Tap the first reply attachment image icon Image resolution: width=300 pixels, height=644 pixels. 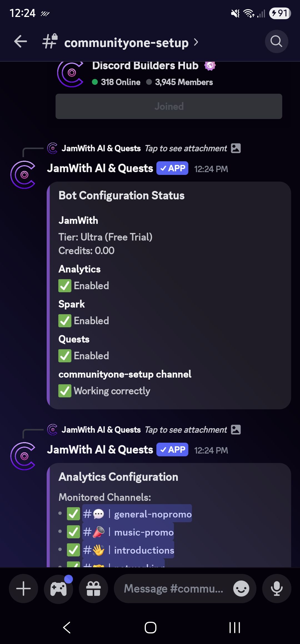(x=236, y=148)
